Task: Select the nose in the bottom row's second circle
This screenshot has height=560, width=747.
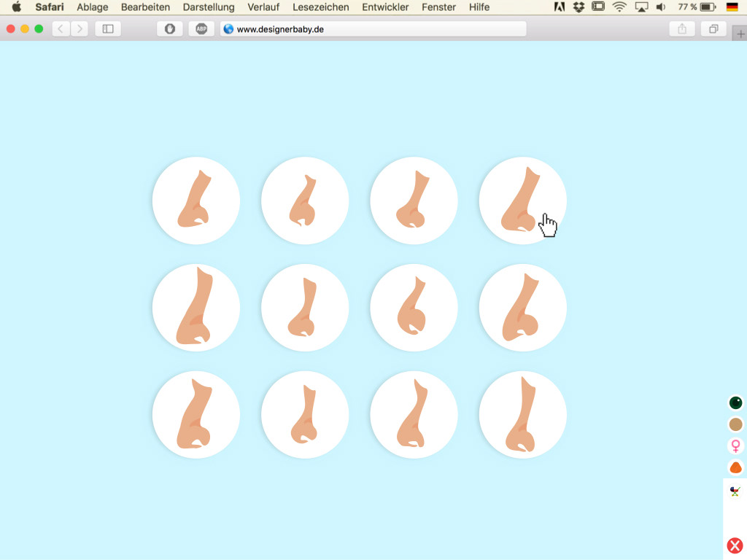Action: click(x=305, y=415)
